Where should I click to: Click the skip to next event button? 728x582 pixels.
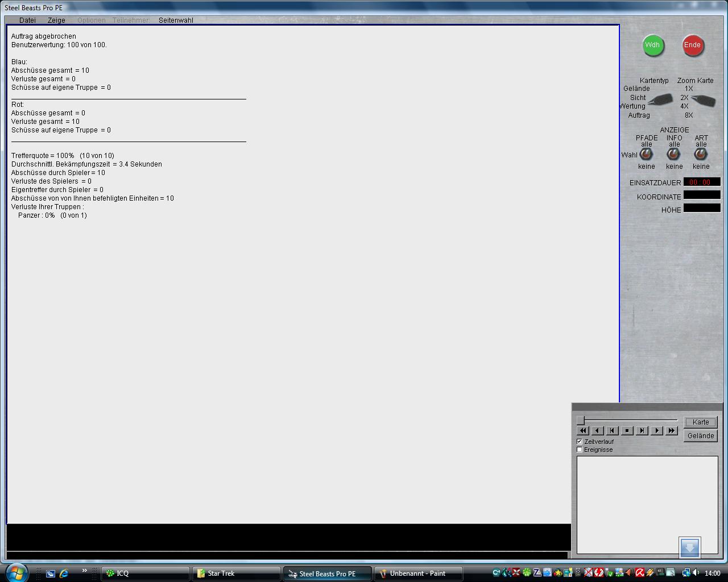click(x=642, y=431)
